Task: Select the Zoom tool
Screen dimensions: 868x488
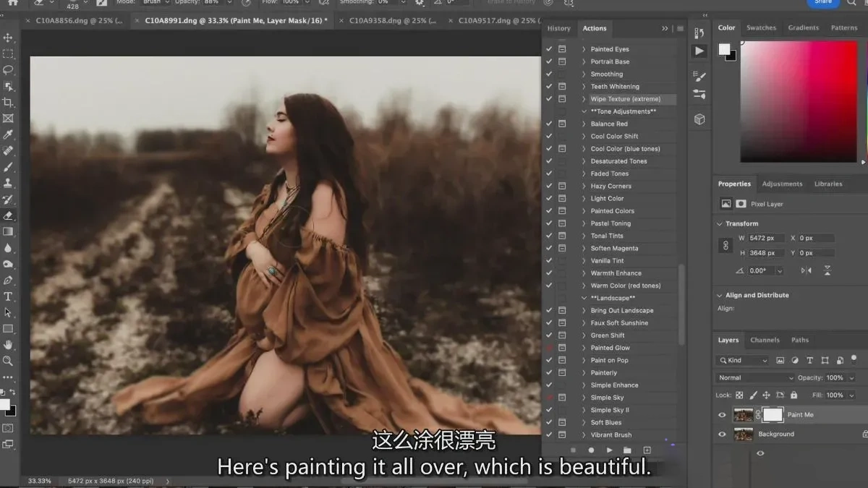Action: pyautogui.click(x=8, y=361)
